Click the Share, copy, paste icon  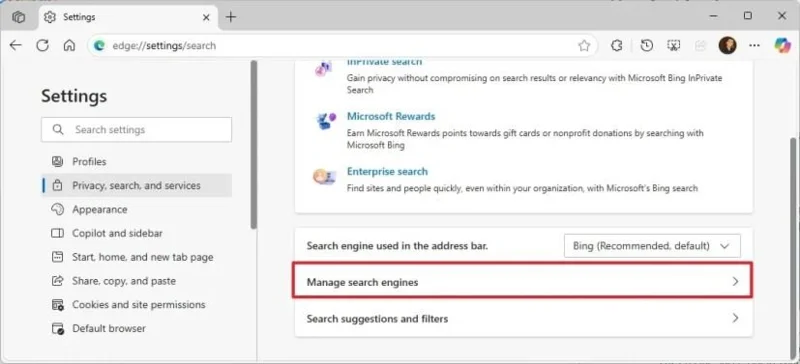(x=58, y=281)
